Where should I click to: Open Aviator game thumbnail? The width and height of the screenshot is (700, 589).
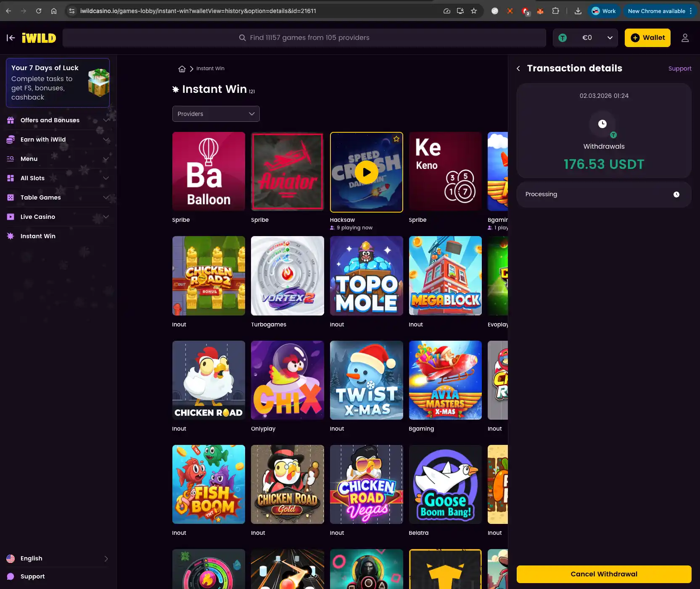pyautogui.click(x=288, y=171)
